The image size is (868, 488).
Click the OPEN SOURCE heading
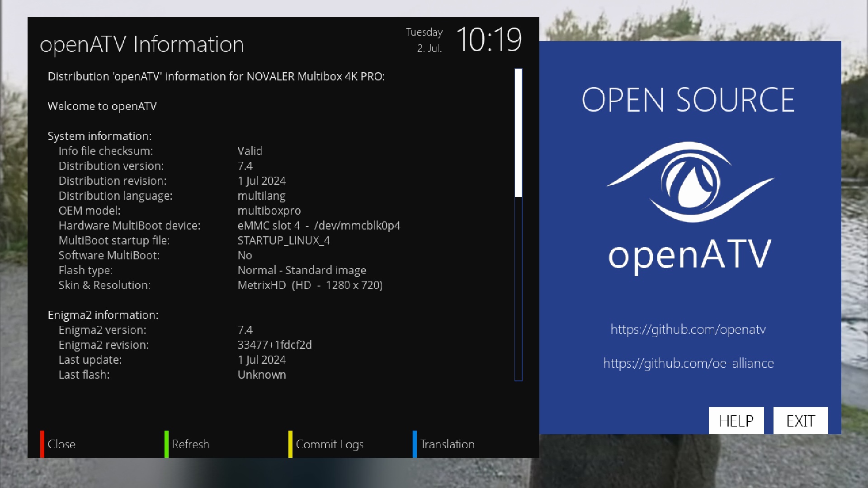tap(688, 100)
